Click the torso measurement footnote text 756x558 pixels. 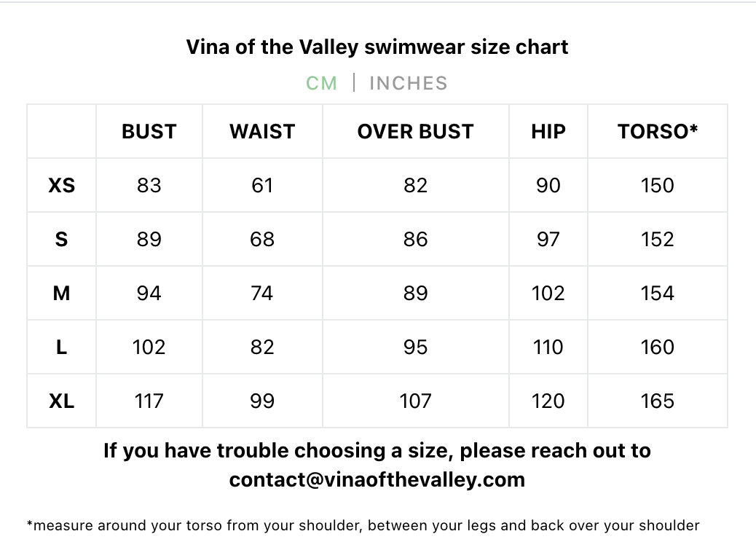363,526
